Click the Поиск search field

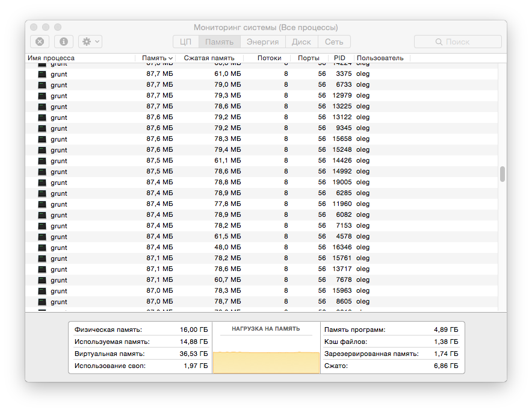[x=458, y=42]
